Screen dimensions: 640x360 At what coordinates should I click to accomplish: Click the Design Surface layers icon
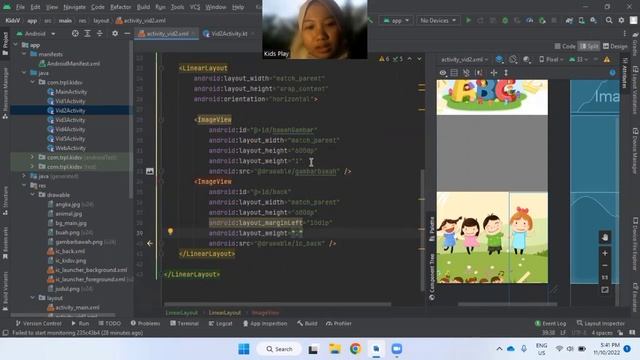click(x=499, y=60)
